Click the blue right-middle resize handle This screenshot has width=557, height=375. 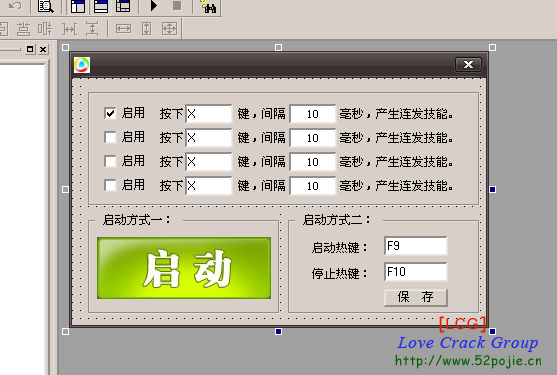pos(492,190)
